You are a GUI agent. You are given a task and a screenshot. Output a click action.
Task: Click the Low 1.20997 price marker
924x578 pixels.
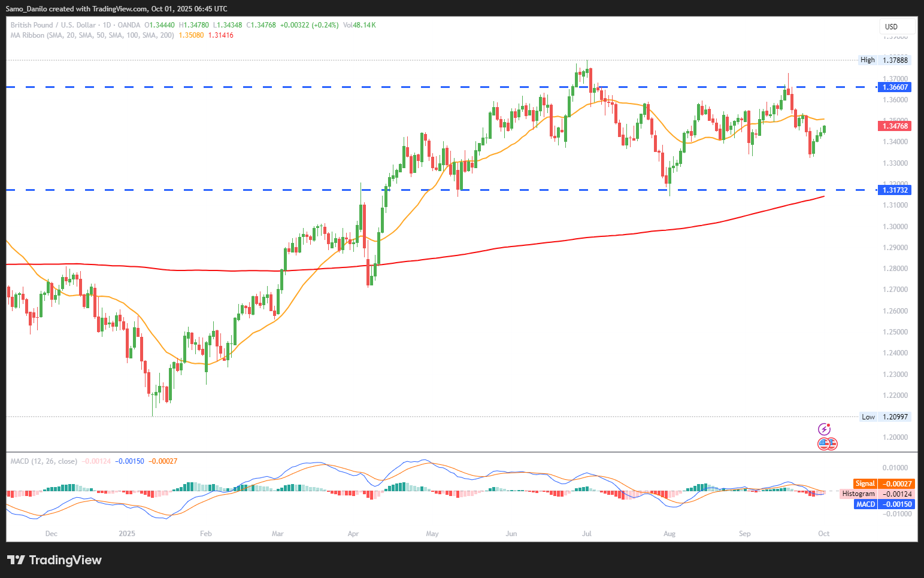click(885, 417)
